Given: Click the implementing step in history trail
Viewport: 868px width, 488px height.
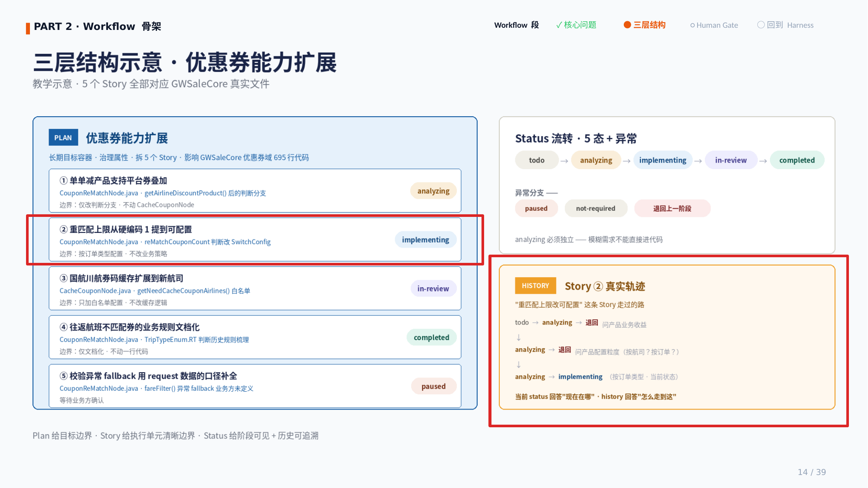Looking at the screenshot, I should pos(580,377).
